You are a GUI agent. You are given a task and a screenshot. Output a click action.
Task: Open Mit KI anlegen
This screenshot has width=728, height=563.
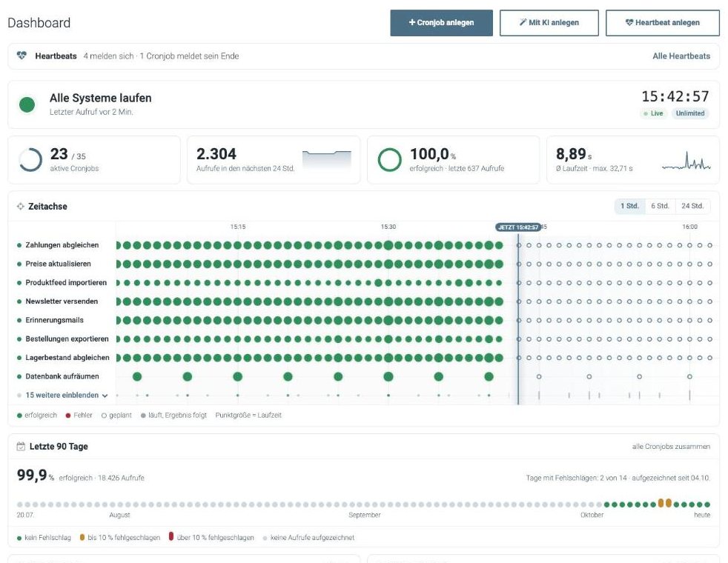click(x=549, y=23)
